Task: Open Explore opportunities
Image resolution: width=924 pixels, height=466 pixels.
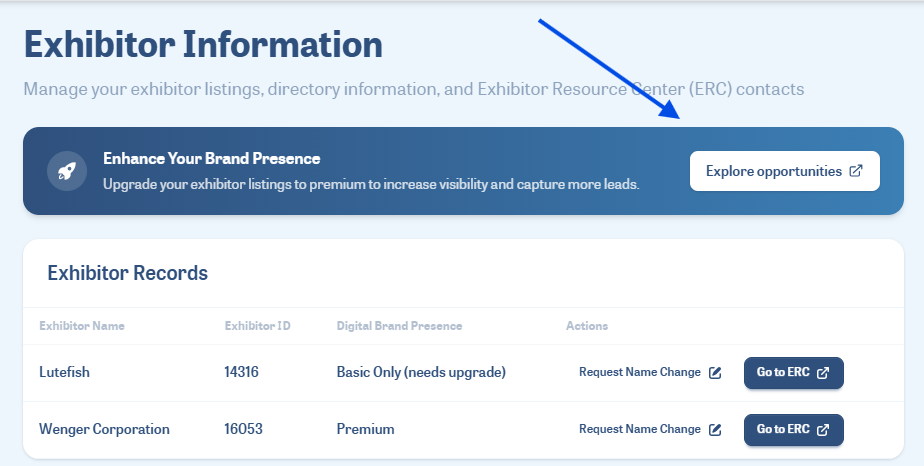Action: (x=784, y=171)
